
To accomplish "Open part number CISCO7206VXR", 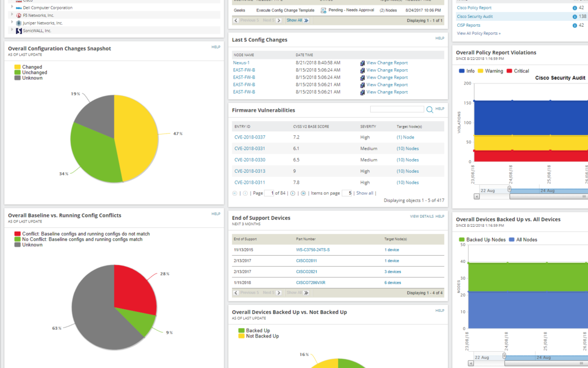I will pyautogui.click(x=310, y=283).
